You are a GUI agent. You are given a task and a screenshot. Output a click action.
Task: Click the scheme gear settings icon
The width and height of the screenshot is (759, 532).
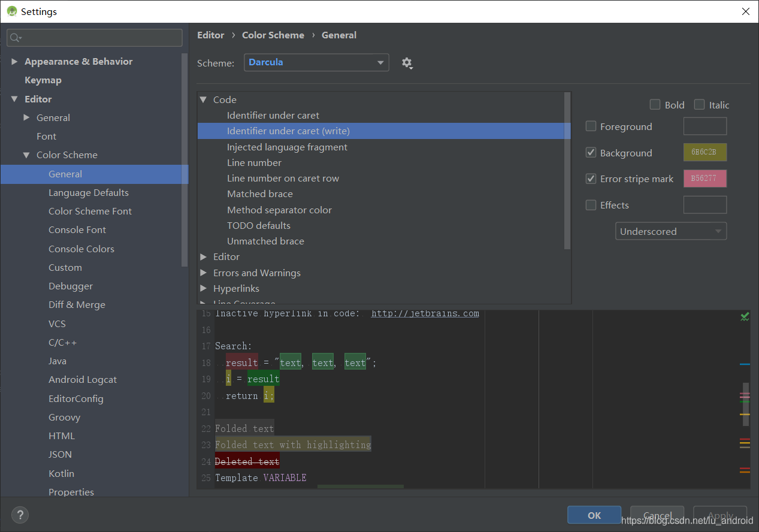point(407,63)
